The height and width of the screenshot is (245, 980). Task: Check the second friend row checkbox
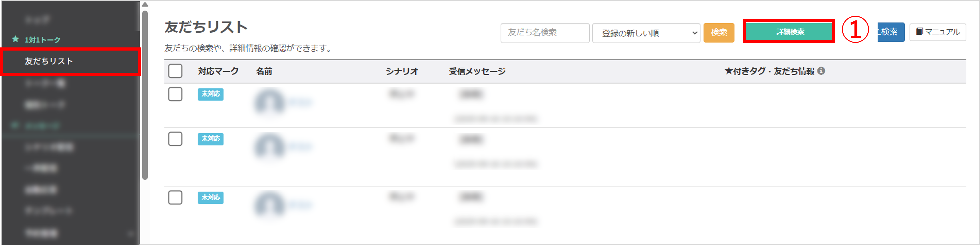pos(175,139)
